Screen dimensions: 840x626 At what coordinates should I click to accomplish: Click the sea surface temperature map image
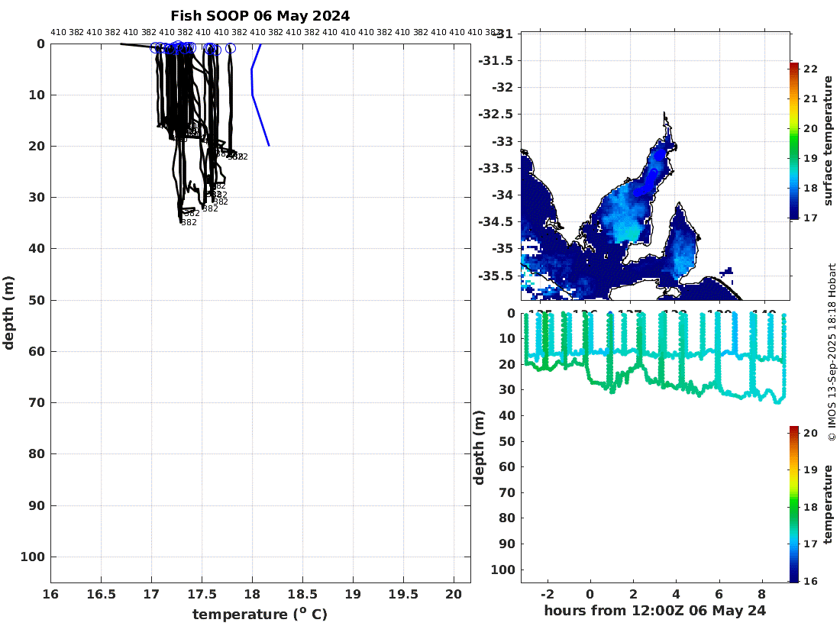pos(655,166)
